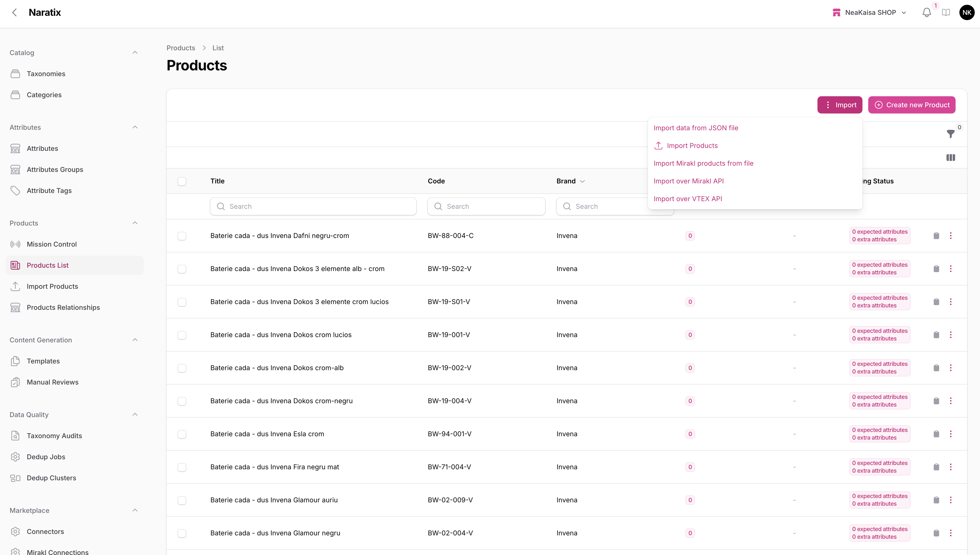Screen dimensions: 980x555
Task: Open the column visibility icon
Action: coord(950,158)
